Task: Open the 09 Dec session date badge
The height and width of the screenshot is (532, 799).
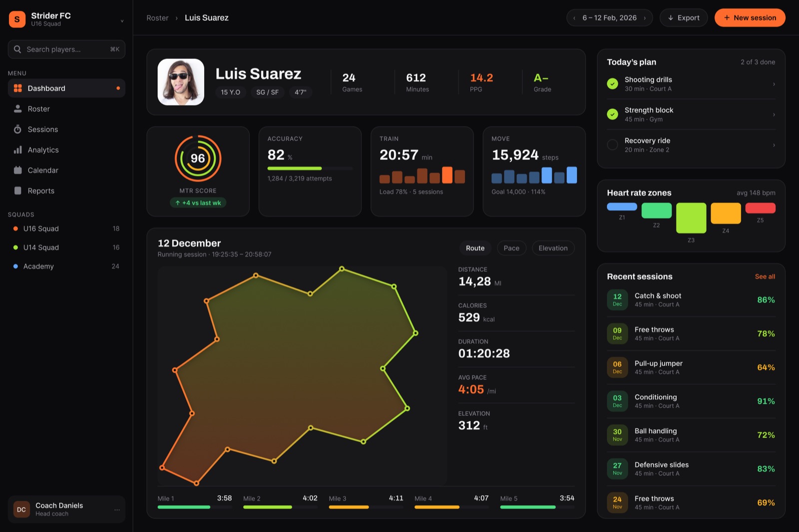Action: coord(617,334)
